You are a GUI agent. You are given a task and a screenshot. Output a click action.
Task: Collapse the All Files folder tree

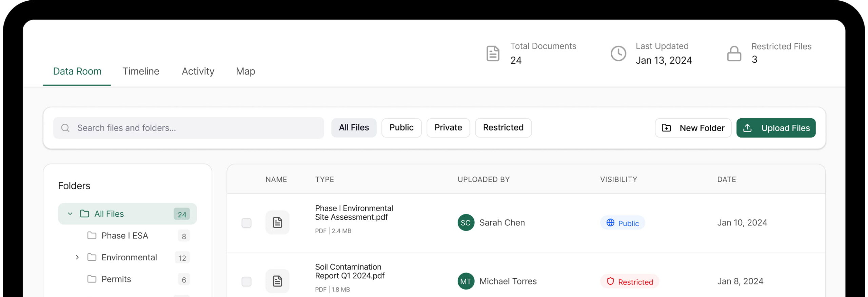(70, 214)
